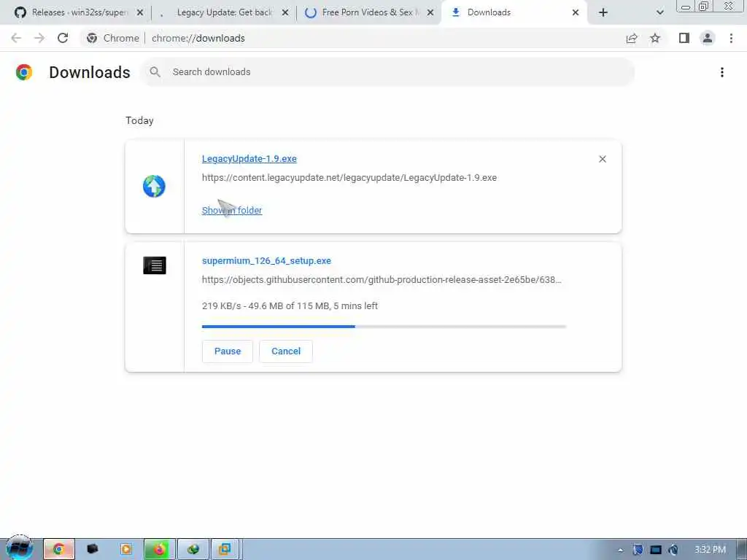
Task: Click the network monitor tray icon
Action: (x=656, y=550)
